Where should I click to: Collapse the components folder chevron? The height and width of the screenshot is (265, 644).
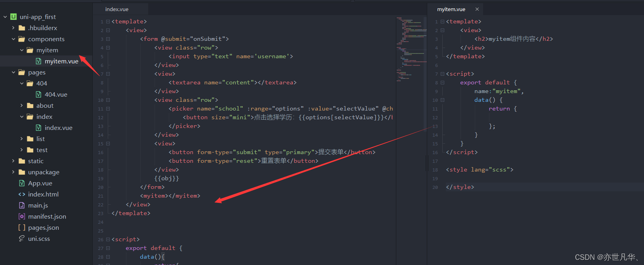(13, 39)
